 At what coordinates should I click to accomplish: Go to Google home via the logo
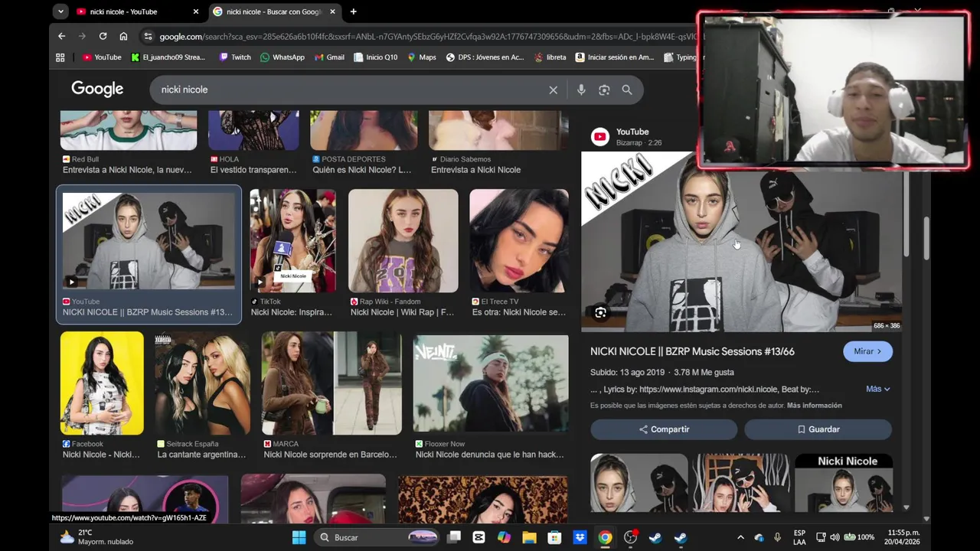[97, 89]
